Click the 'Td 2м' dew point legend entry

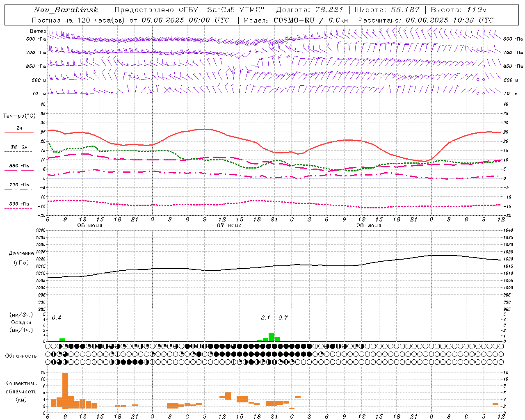coord(19,147)
